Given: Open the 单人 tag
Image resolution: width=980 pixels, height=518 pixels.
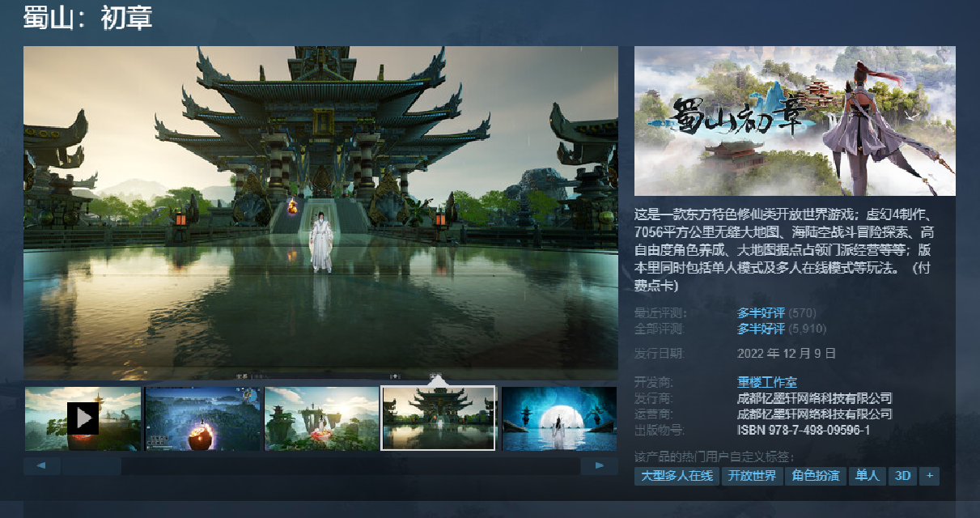Looking at the screenshot, I should [x=868, y=476].
